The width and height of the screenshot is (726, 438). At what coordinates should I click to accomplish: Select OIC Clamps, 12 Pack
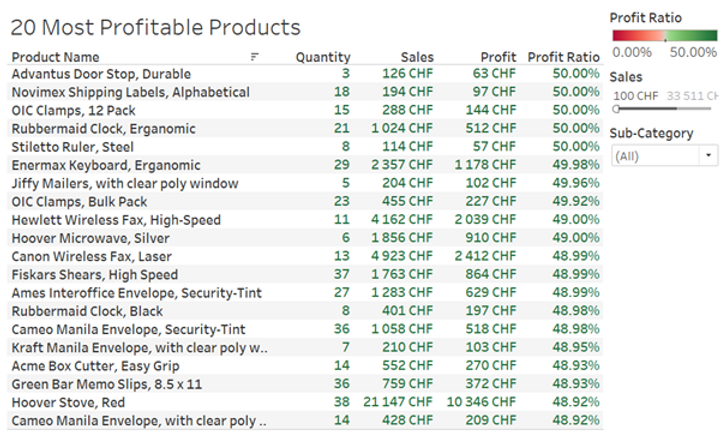pos(73,110)
